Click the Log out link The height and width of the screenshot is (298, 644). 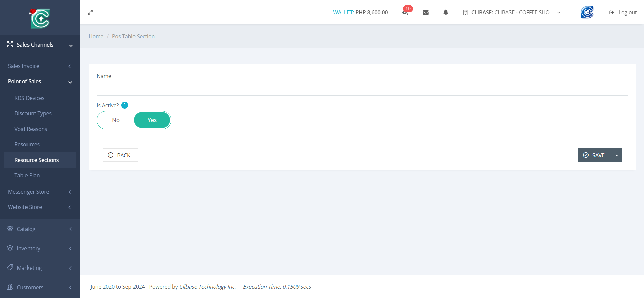tap(623, 12)
